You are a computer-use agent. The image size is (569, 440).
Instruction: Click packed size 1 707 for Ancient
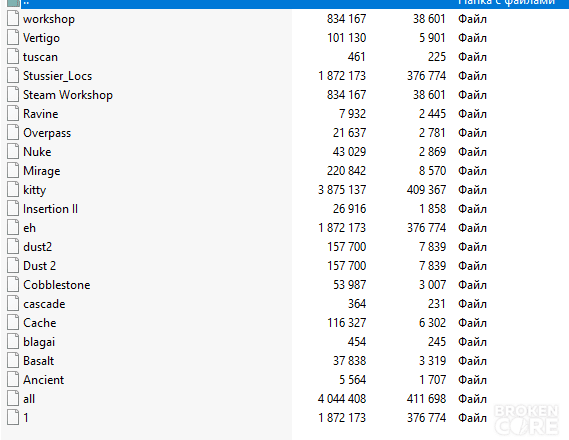click(432, 380)
